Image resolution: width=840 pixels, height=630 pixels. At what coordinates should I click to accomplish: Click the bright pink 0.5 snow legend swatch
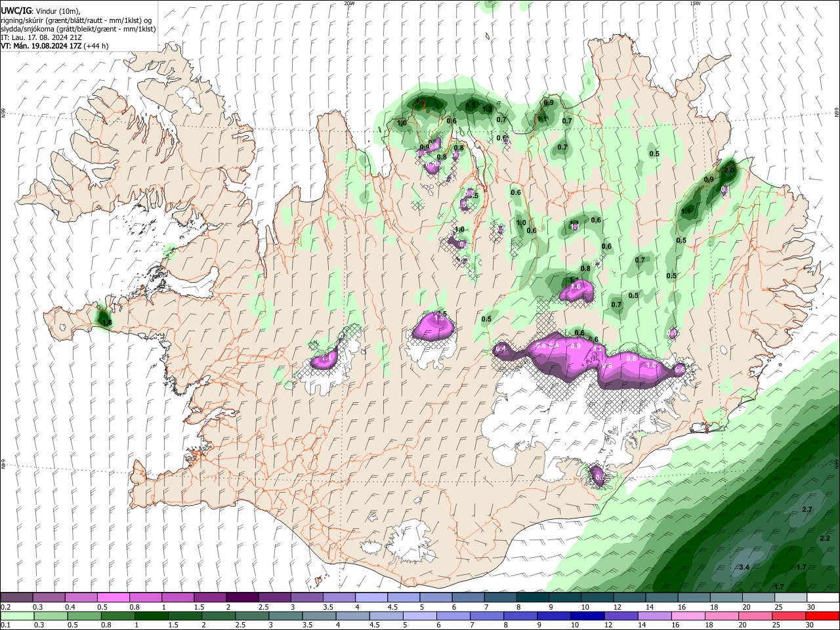click(x=113, y=598)
